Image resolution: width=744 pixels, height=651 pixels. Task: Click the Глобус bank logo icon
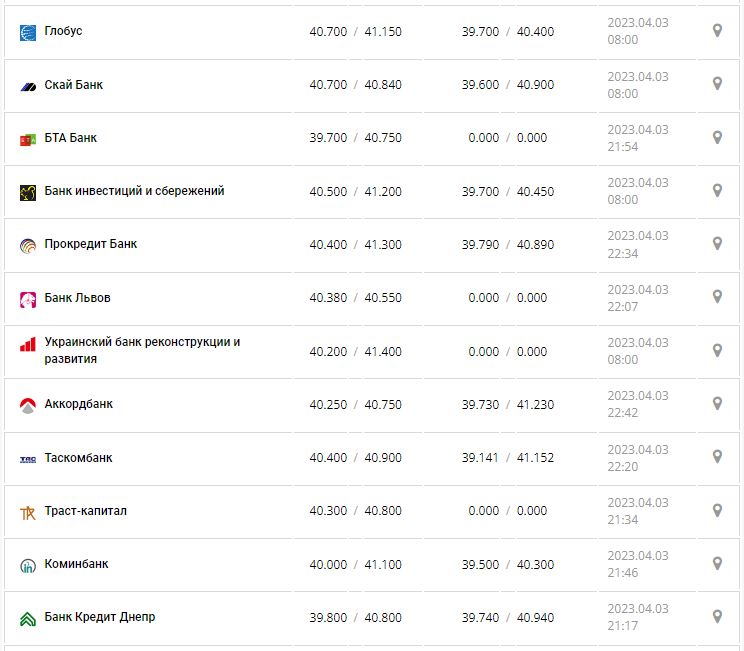point(28,32)
